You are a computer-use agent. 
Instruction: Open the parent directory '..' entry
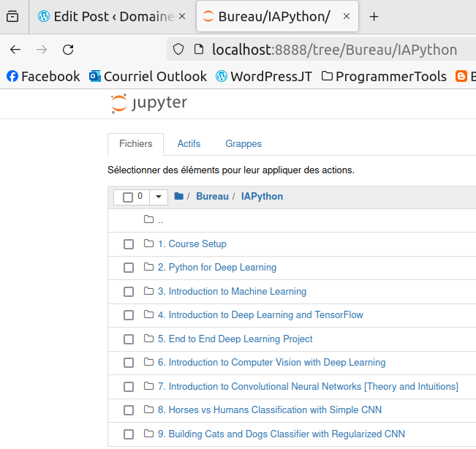tap(160, 220)
